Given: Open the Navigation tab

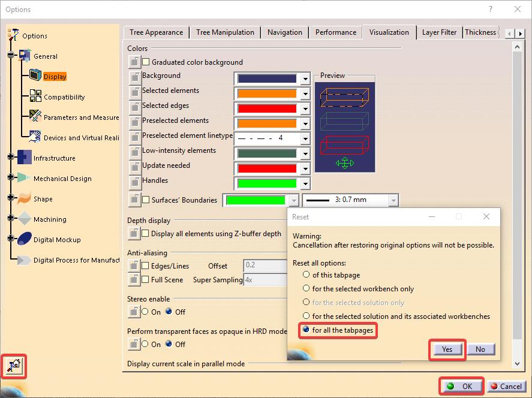Looking at the screenshot, I should pos(285,32).
